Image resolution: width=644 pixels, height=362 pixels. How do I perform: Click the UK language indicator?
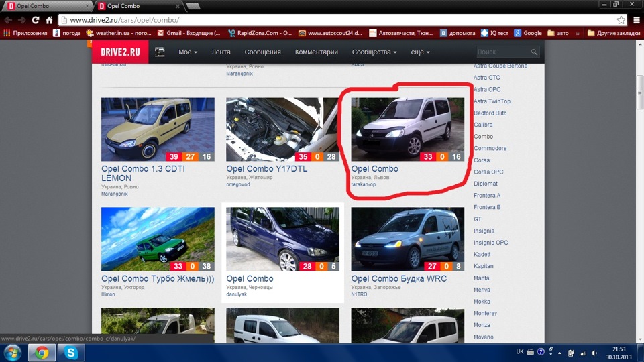click(519, 352)
